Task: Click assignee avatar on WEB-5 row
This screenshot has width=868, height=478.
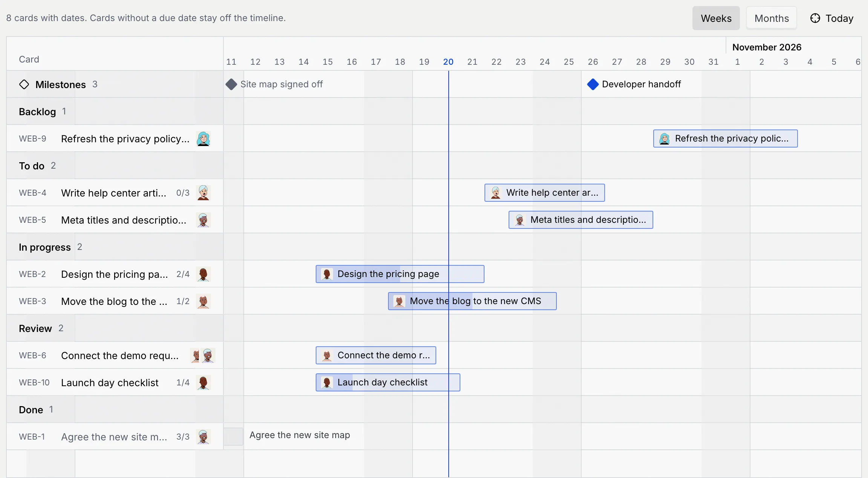Action: click(203, 220)
